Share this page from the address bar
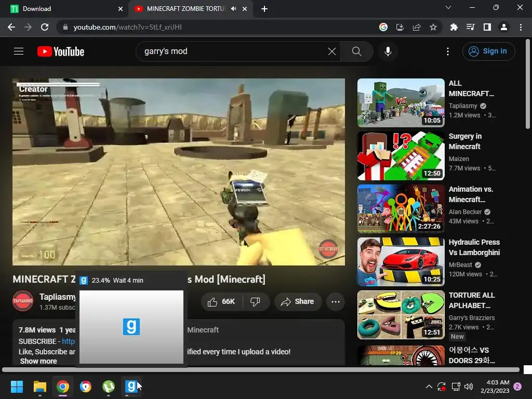Image resolution: width=532 pixels, height=399 pixels. pos(417,27)
